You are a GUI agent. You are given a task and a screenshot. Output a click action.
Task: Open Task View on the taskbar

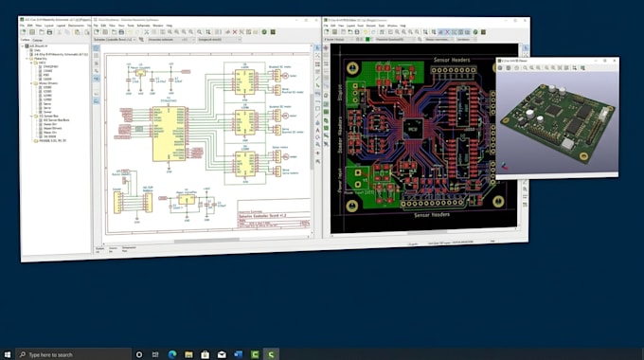(x=155, y=354)
